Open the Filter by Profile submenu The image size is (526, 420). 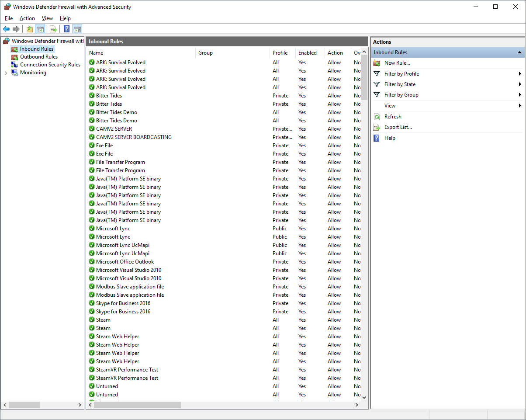coord(448,74)
